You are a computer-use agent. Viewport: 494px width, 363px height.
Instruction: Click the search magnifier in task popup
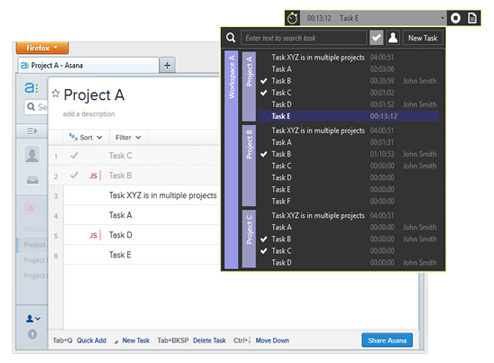[x=231, y=38]
